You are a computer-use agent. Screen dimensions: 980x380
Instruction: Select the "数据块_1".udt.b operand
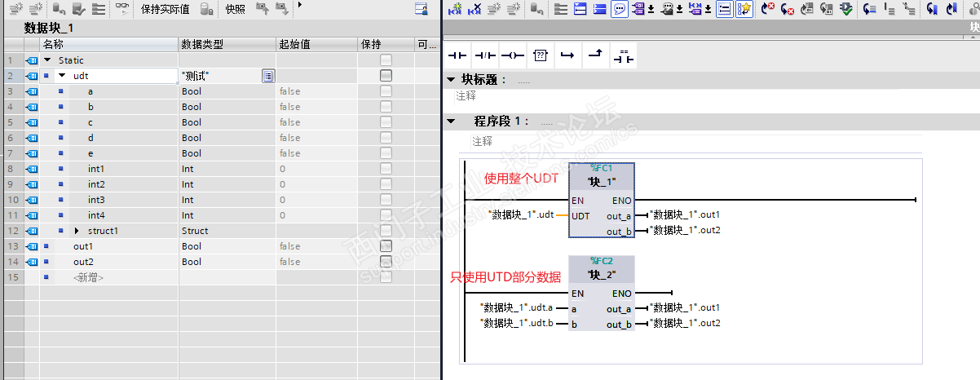[517, 324]
